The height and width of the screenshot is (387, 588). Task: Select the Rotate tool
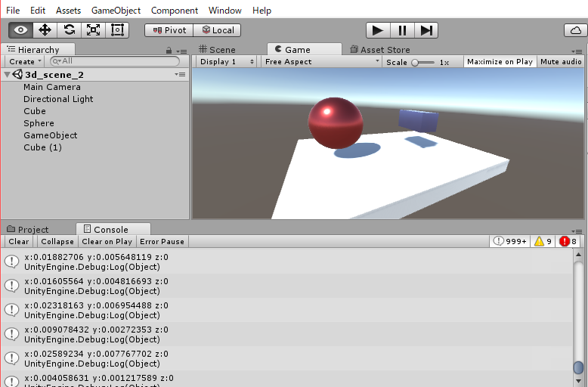[69, 30]
